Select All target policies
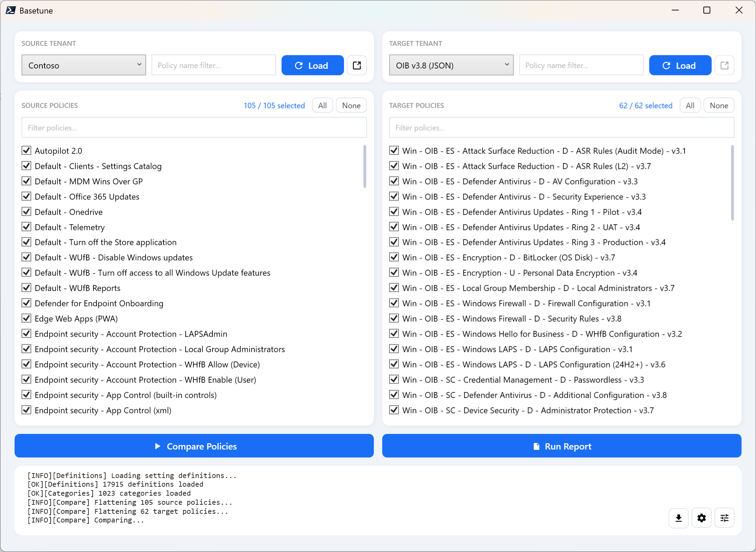Viewport: 756px width, 552px height. coord(690,105)
